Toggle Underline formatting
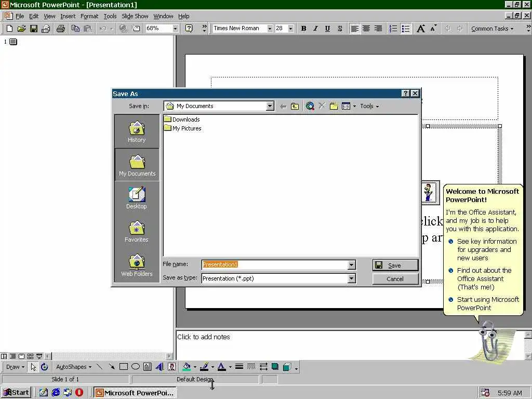The image size is (532, 399). (327, 29)
